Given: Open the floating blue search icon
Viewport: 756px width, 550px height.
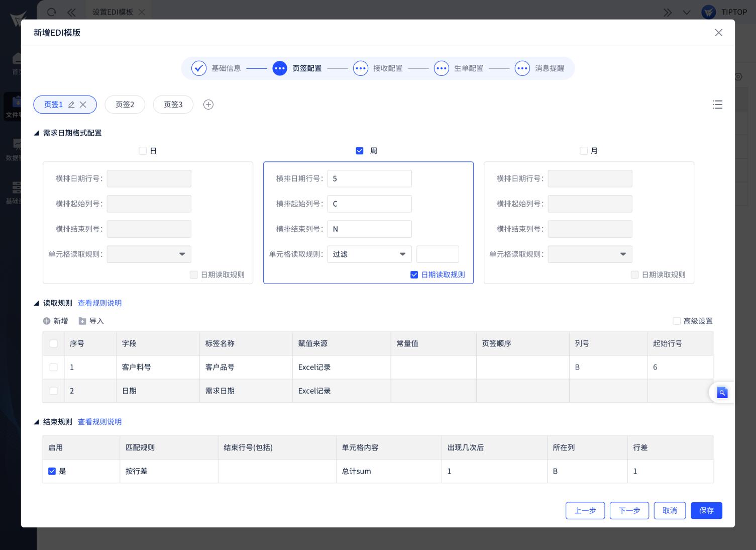Looking at the screenshot, I should tap(722, 393).
